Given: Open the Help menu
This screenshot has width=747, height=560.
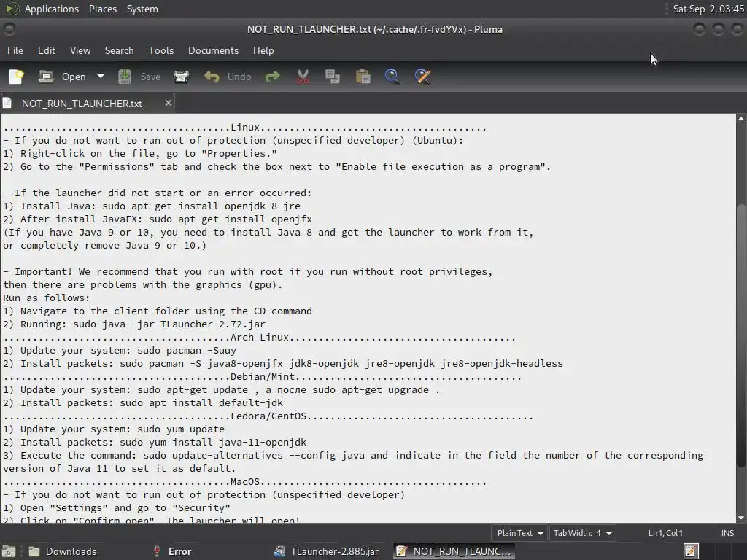Looking at the screenshot, I should click(263, 50).
